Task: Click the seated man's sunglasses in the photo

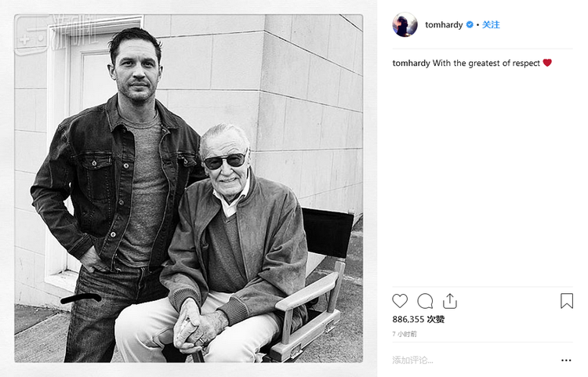Action: click(x=224, y=161)
